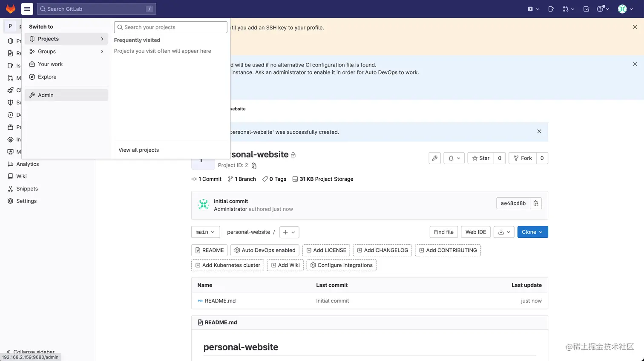The height and width of the screenshot is (361, 644).
Task: Click the commit SHA ae48cd8b
Action: point(513,203)
